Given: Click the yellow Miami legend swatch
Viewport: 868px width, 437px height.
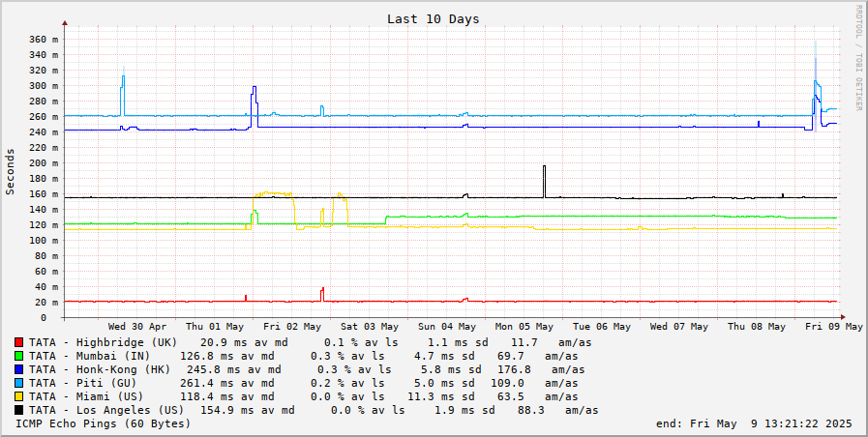Looking at the screenshot, I should click(18, 396).
